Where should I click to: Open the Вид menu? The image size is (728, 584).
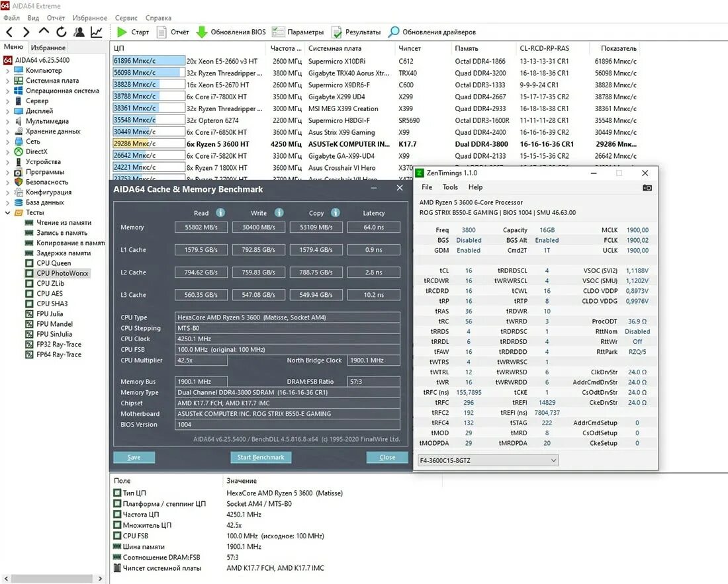pos(33,18)
